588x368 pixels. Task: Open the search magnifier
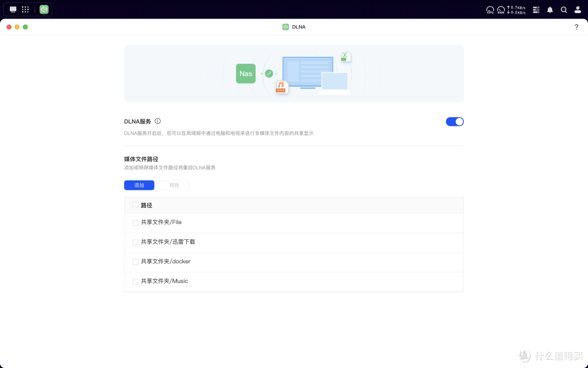click(x=563, y=10)
